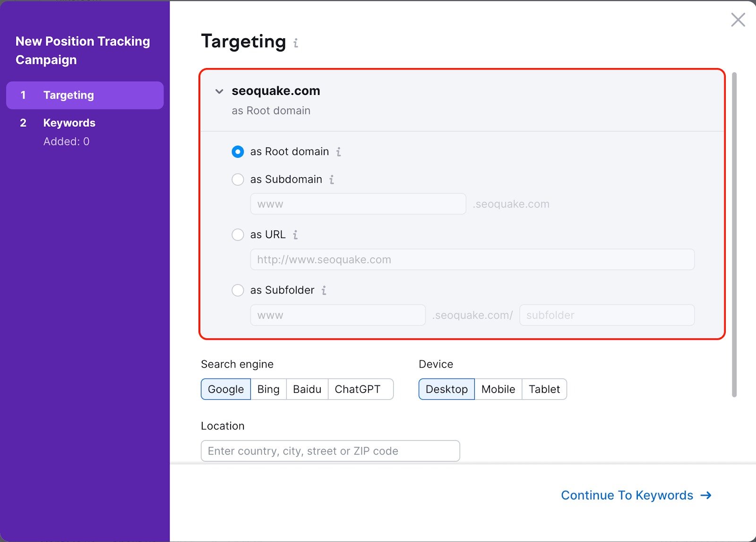The height and width of the screenshot is (542, 756).
Task: Pick the as Subfolder radio option
Action: tap(238, 290)
